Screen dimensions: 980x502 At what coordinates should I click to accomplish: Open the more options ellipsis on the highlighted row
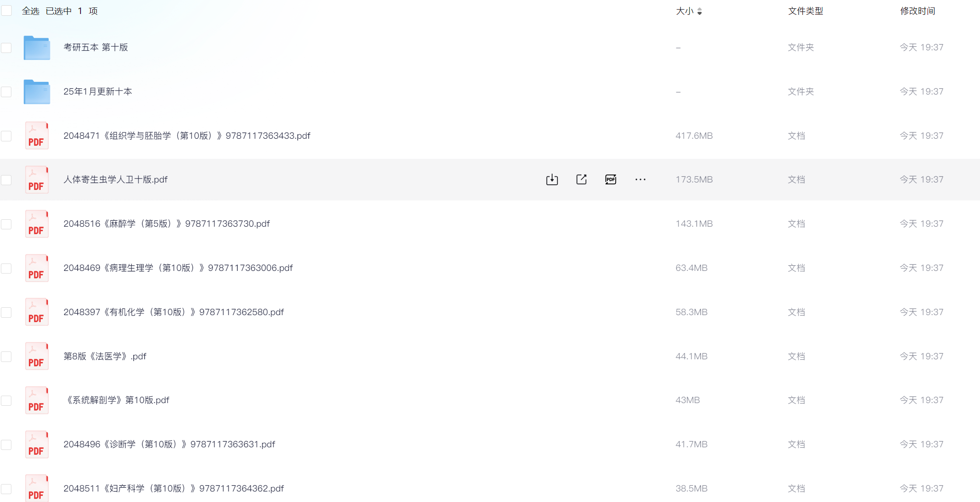[x=640, y=179]
